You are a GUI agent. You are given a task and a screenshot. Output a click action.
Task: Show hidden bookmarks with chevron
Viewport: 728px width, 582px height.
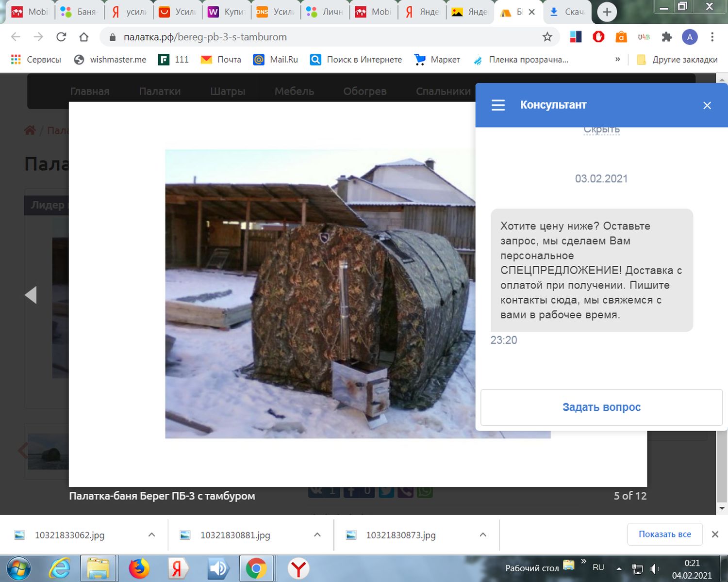pos(617,59)
